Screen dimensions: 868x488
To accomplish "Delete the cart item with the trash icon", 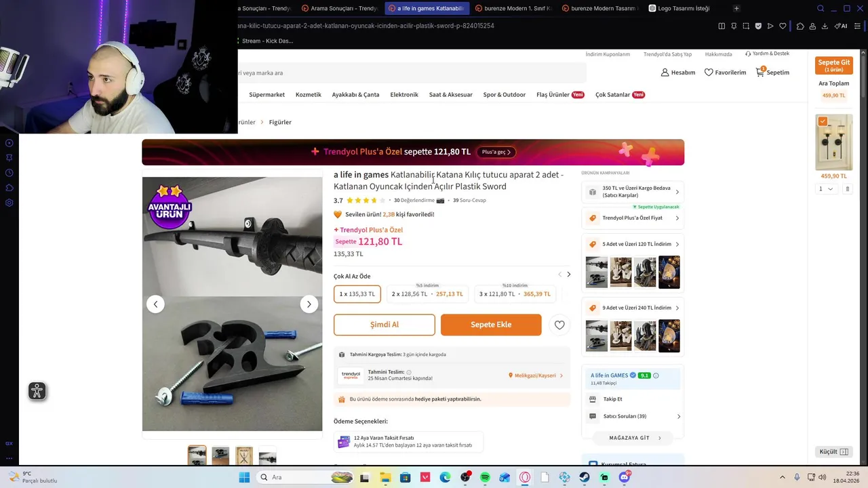I will coord(847,189).
